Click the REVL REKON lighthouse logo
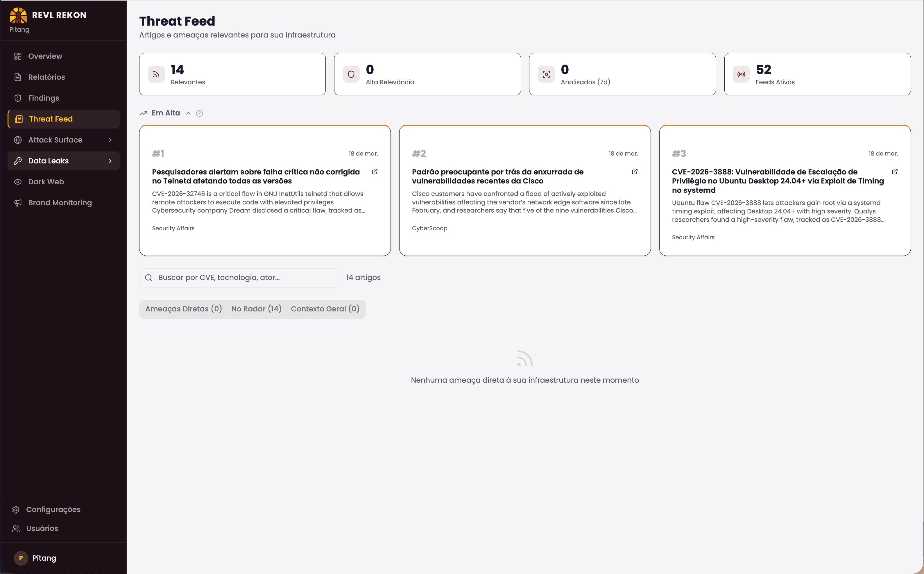The image size is (924, 574). pos(18,15)
